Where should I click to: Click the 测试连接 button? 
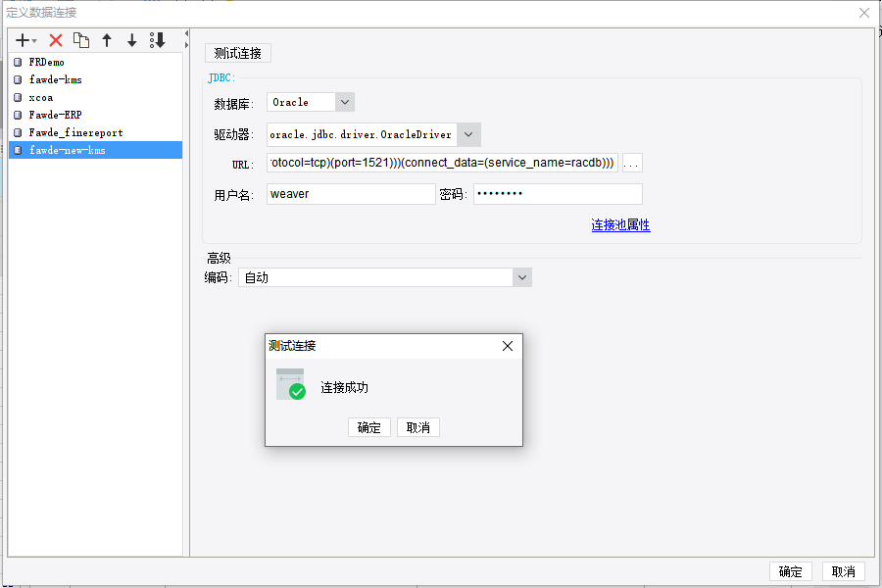pyautogui.click(x=238, y=54)
